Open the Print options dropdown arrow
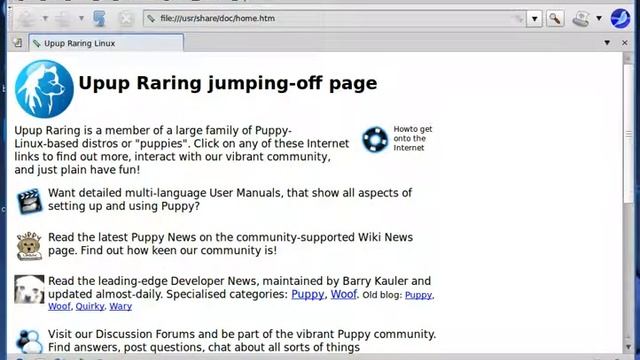Image resolution: width=640 pixels, height=360 pixels. click(x=599, y=18)
